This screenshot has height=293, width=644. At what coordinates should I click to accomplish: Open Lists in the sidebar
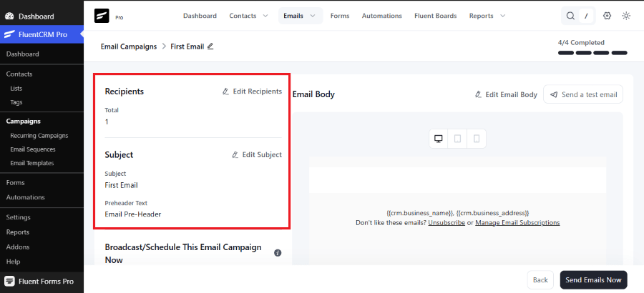click(x=16, y=88)
